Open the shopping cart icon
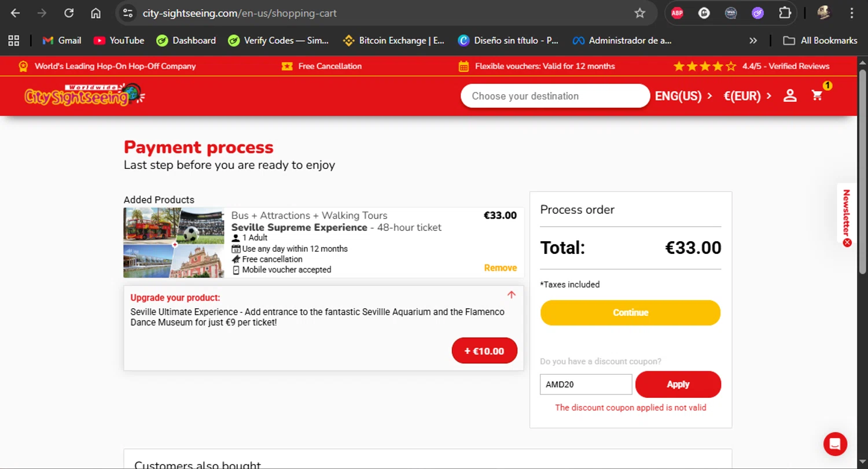 (818, 95)
